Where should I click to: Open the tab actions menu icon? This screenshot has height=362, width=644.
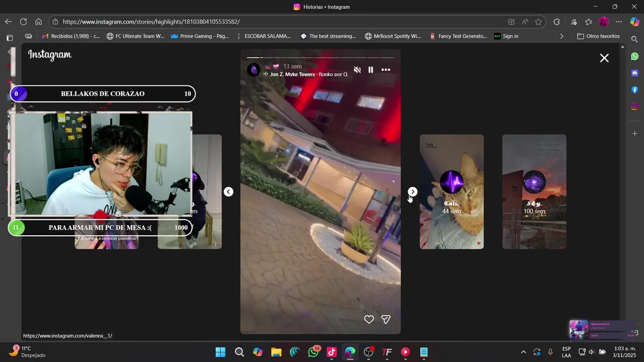click(x=9, y=38)
